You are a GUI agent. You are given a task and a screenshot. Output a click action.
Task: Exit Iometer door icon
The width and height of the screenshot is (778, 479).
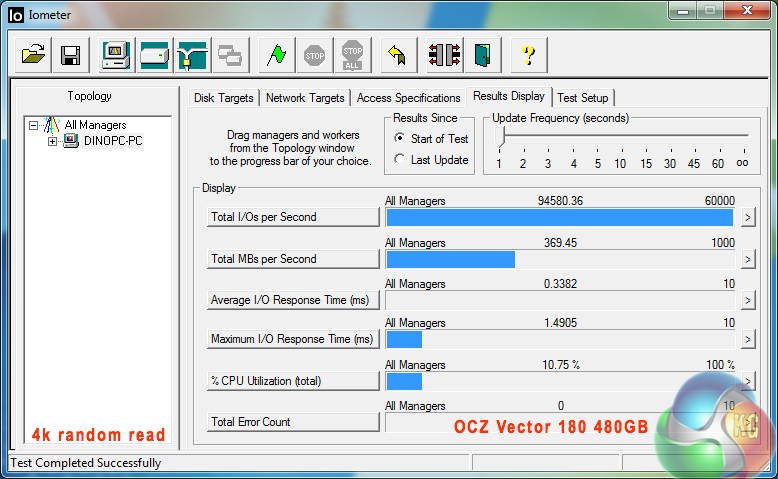click(482, 55)
